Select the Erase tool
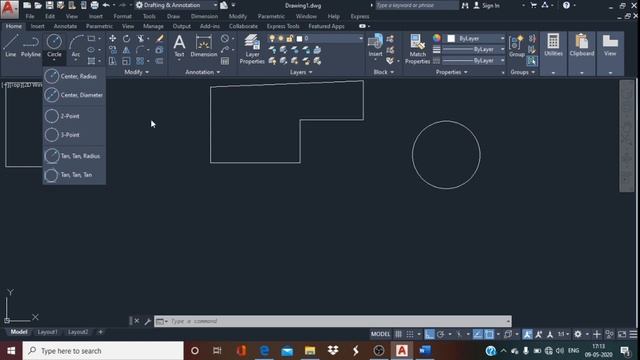The width and height of the screenshot is (640, 360). (x=160, y=38)
